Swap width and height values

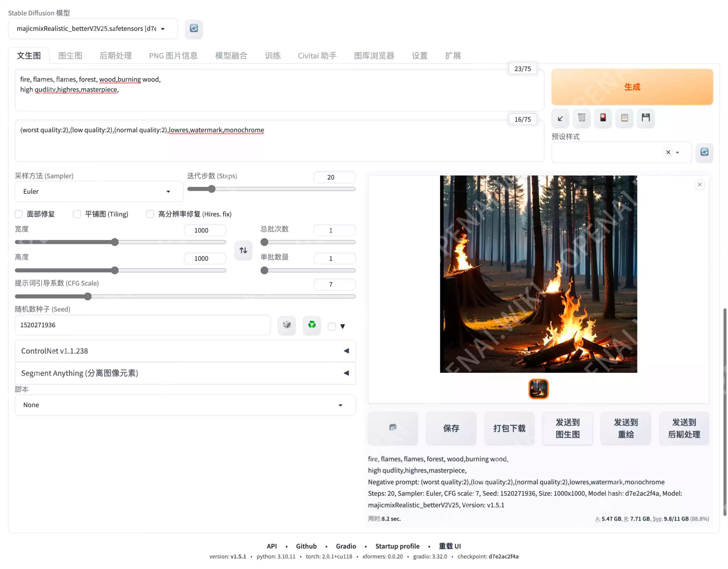click(243, 250)
